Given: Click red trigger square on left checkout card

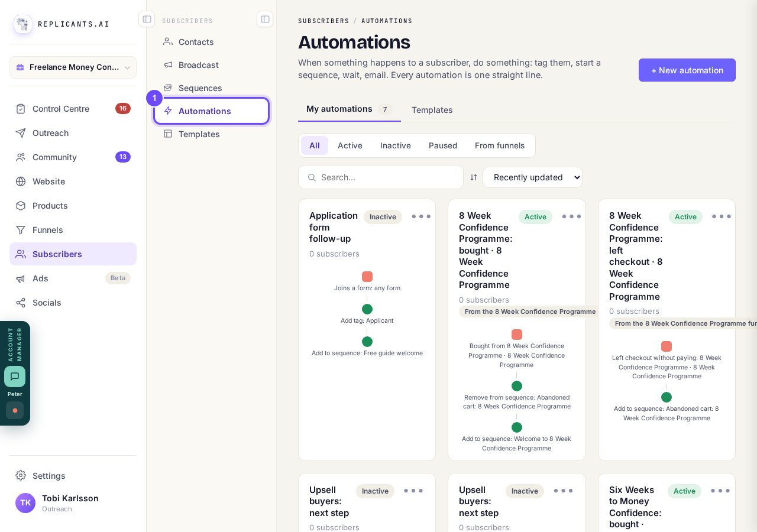Looking at the screenshot, I should [x=667, y=346].
